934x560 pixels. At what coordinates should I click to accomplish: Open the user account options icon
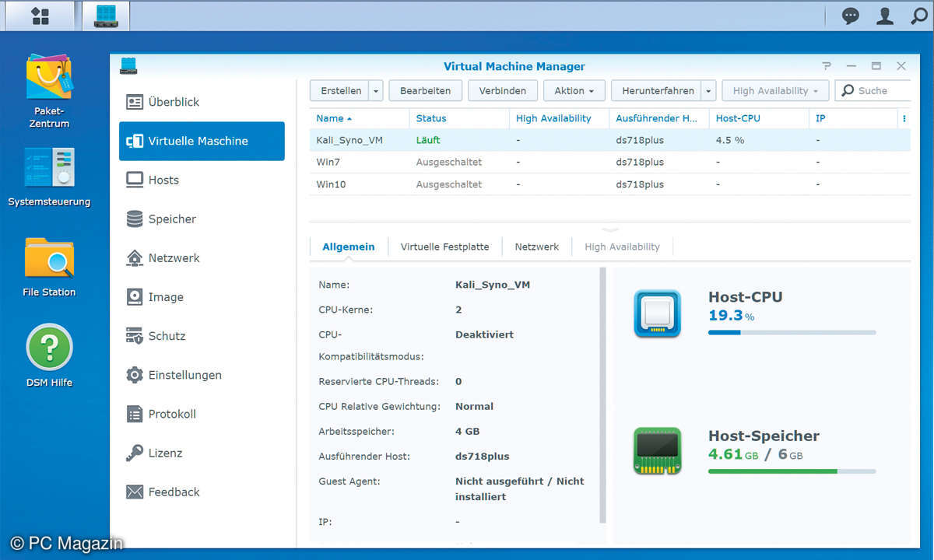pyautogui.click(x=885, y=16)
